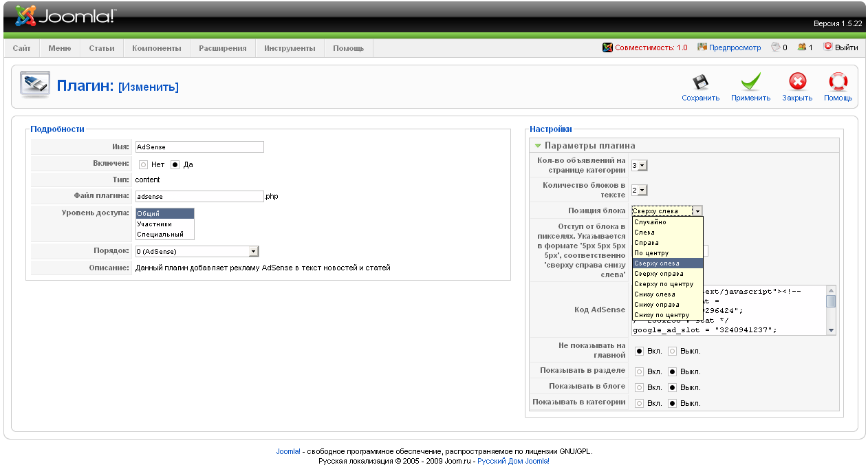Open the Меню menu
The height and width of the screenshot is (476, 868).
[60, 48]
